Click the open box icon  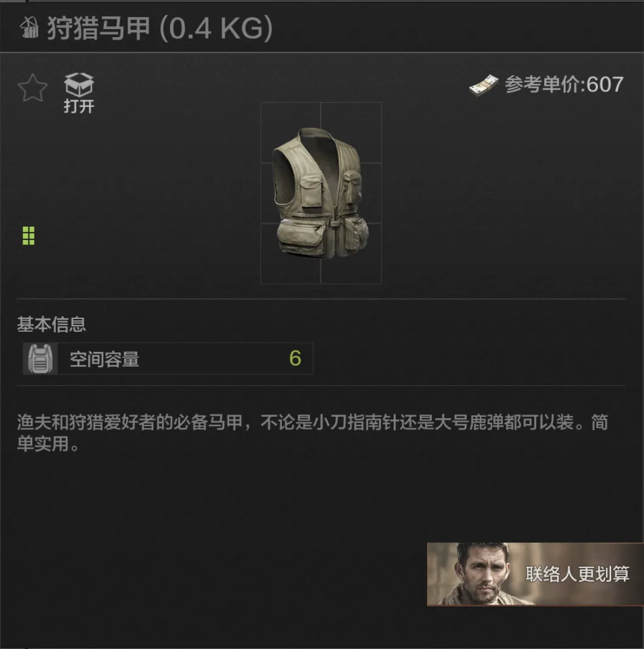click(x=79, y=84)
